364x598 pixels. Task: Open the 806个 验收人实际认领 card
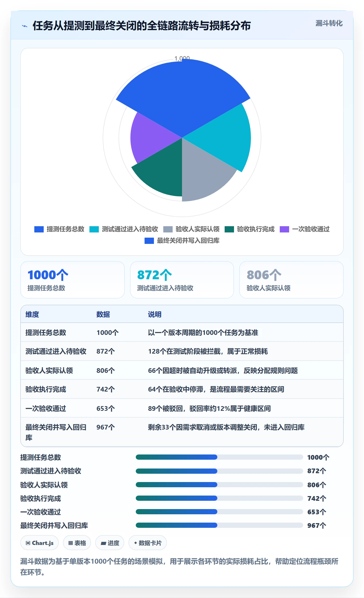tap(291, 280)
